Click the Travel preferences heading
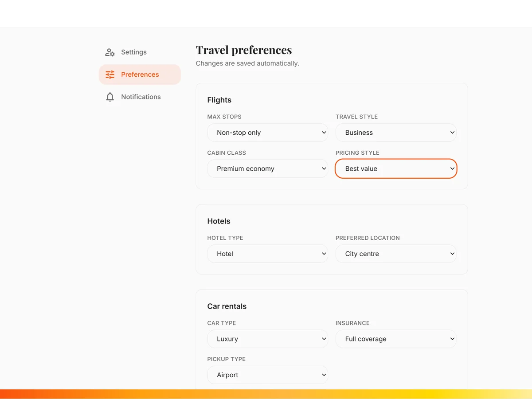The image size is (532, 399). (244, 50)
